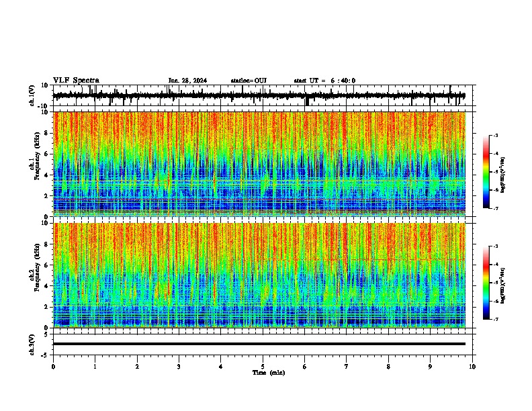This screenshot has width=532, height=411.
Task: Click the "2" kHz tick of ch.1 spectrogram
Action: [x=47, y=196]
